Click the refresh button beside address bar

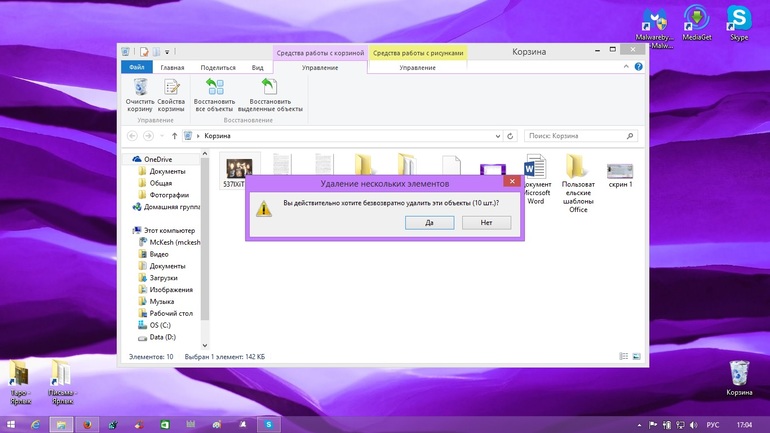point(510,136)
